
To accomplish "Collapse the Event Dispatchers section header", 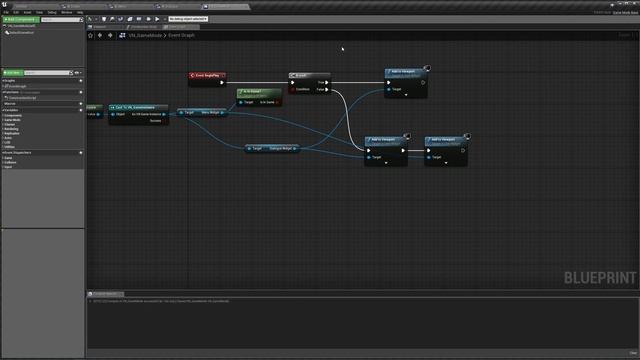I will coord(17,153).
